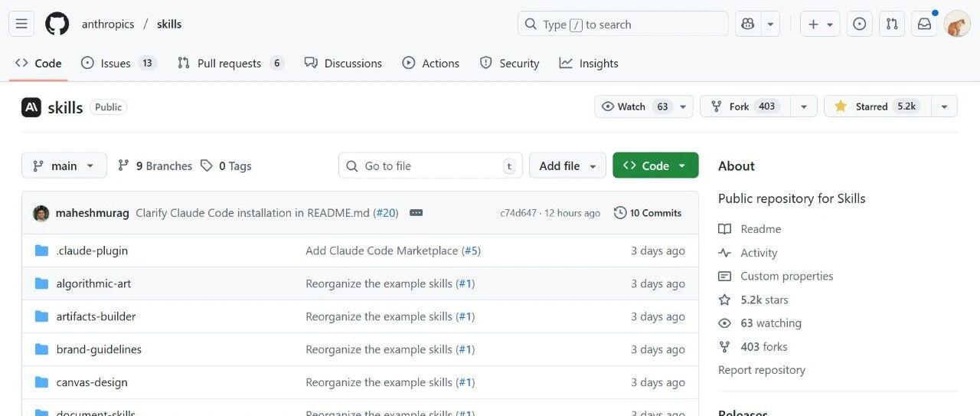Click the GitHub logo icon
The height and width of the screenshot is (416, 980).
[57, 24]
